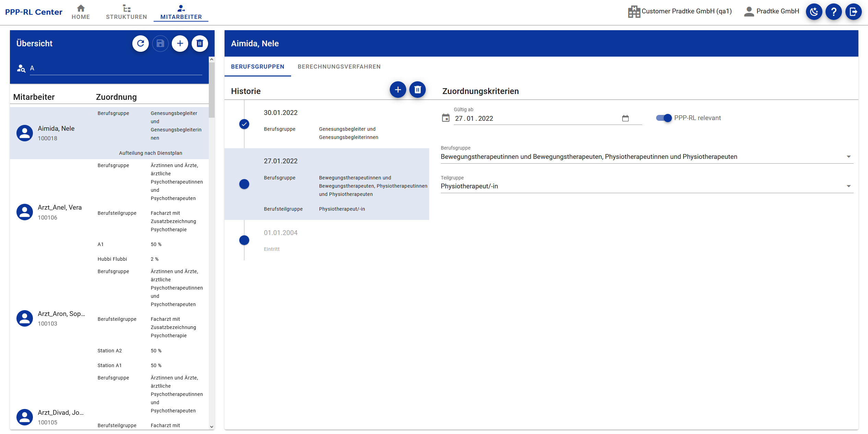Click the Aimida, Nele avatar icon

click(25, 133)
